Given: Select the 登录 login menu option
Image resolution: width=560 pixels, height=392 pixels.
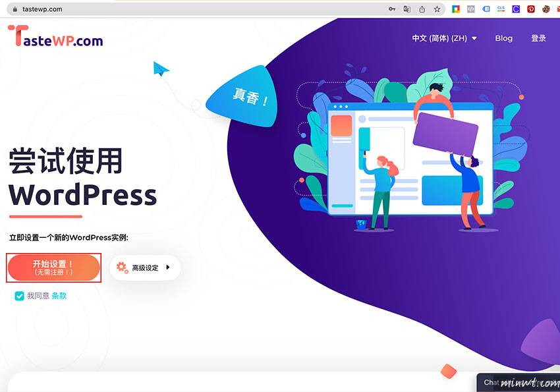Looking at the screenshot, I should (x=539, y=38).
